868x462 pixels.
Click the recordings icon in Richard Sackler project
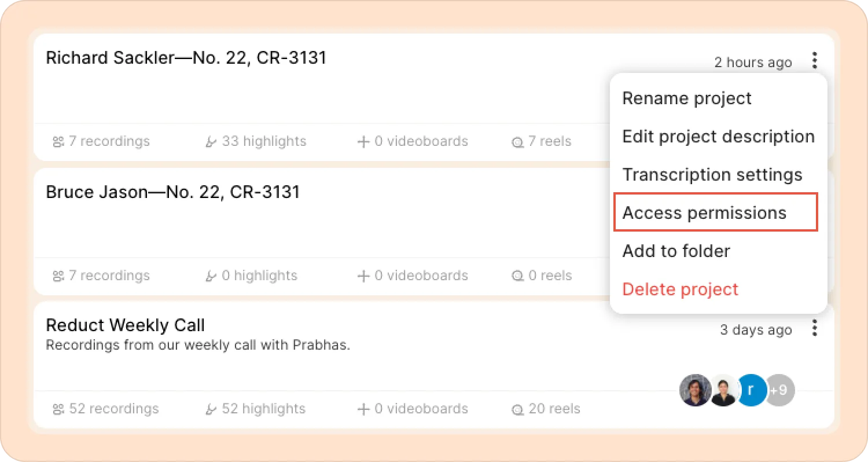58,142
